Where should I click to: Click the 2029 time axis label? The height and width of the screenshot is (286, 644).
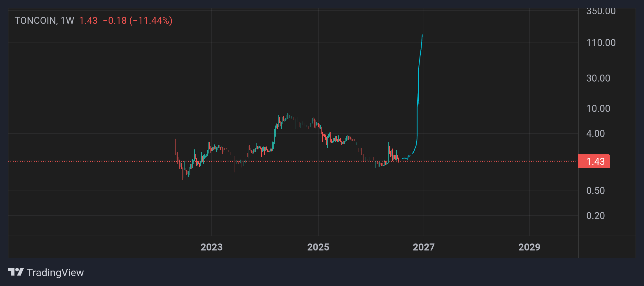coord(529,247)
